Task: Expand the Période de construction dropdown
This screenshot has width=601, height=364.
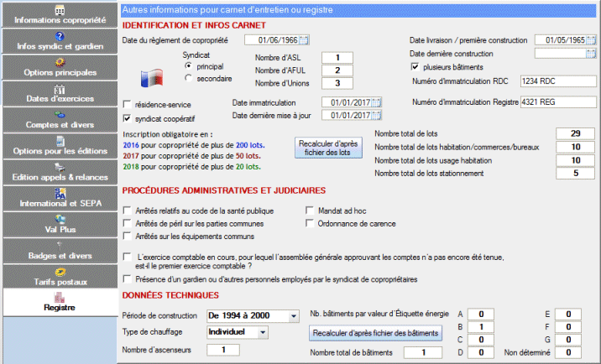Action: tap(294, 316)
